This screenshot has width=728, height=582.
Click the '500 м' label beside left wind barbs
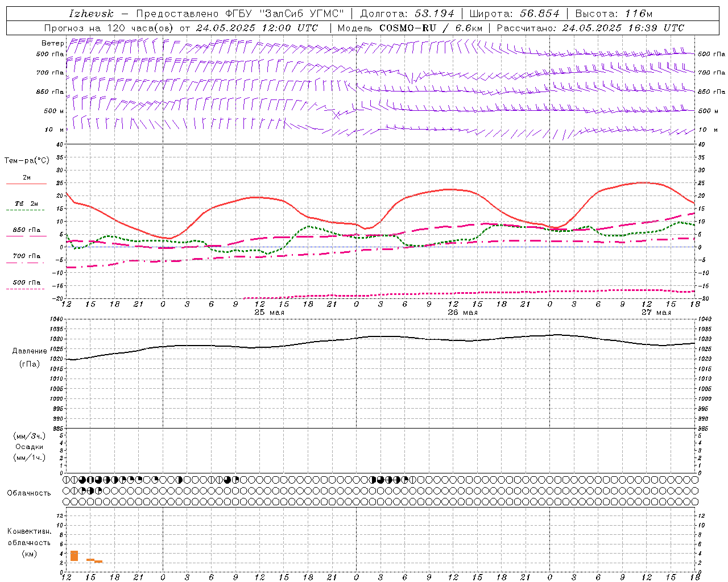tap(53, 111)
